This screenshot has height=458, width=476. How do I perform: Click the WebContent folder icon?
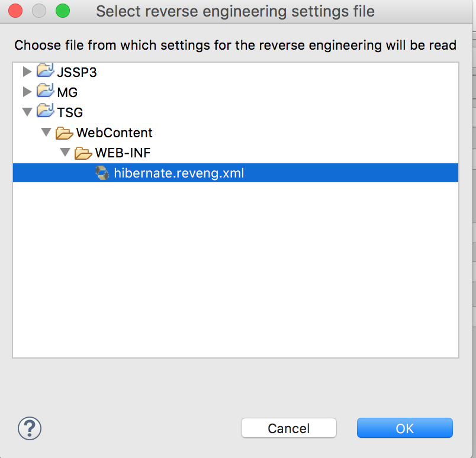65,133
